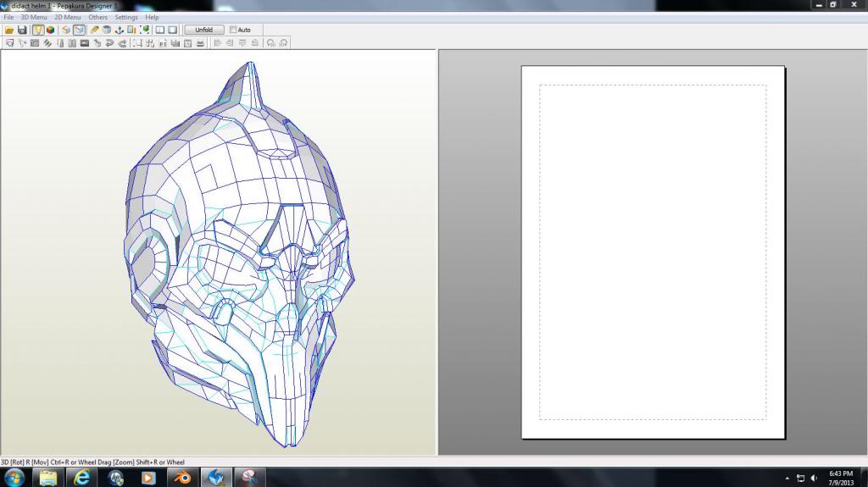
Task: Click the dark rectangle icon in lower toolbar
Action: [85, 43]
